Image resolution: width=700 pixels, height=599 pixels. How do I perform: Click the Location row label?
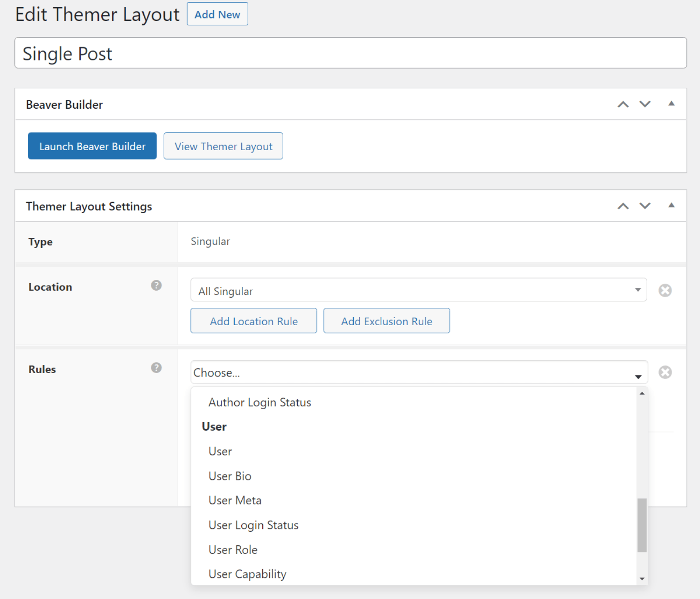click(x=50, y=287)
